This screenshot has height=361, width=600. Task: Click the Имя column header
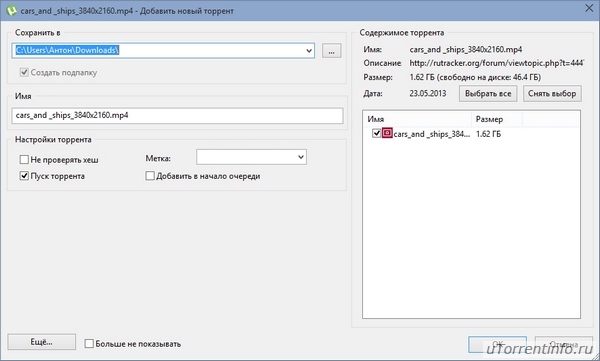click(417, 119)
